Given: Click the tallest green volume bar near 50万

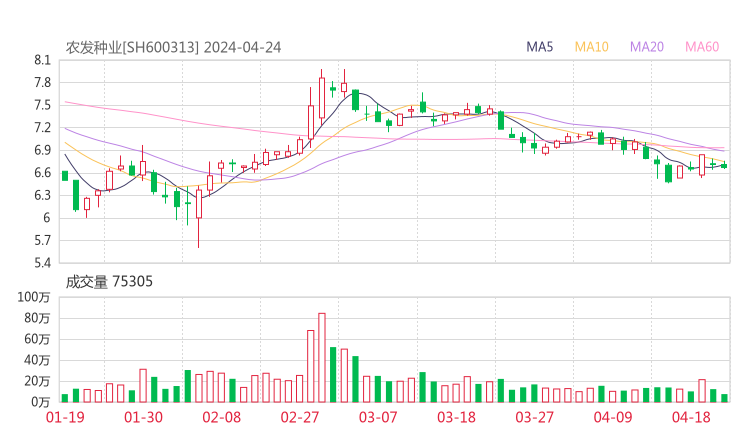Looking at the screenshot, I should (x=333, y=375).
